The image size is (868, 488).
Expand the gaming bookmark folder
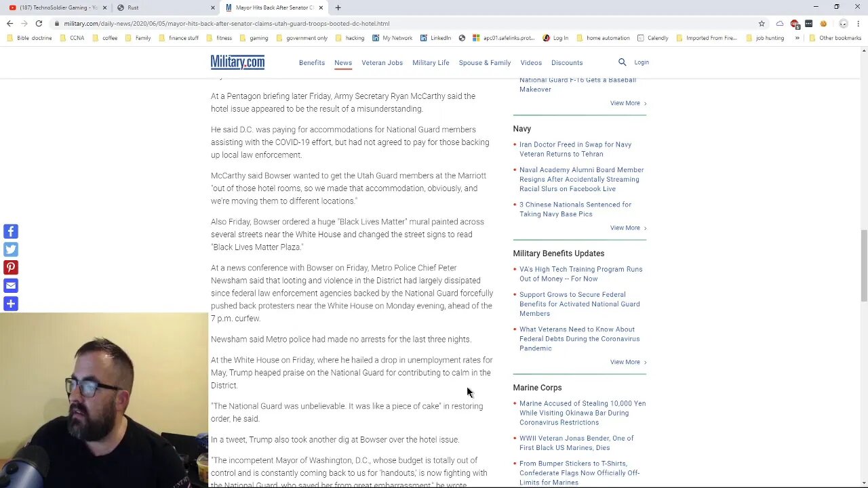[x=254, y=38]
